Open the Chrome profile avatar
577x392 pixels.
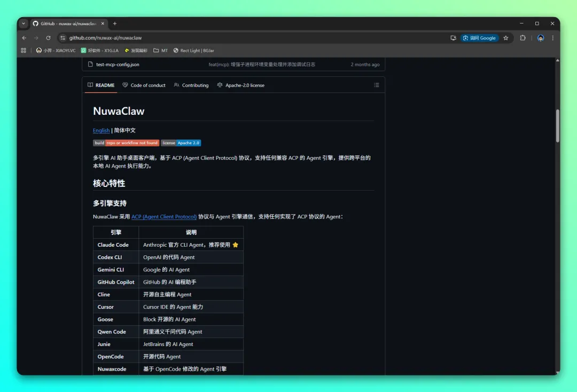541,38
